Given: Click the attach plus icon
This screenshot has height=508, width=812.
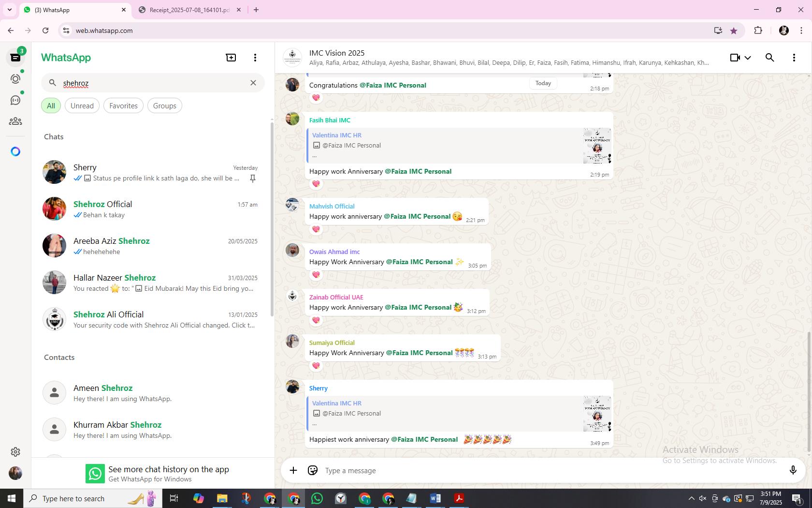Looking at the screenshot, I should 293,470.
